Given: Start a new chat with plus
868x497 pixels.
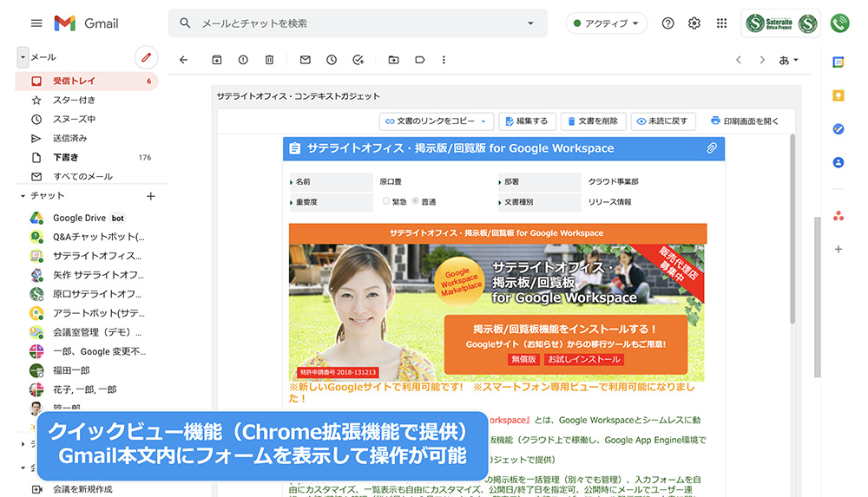Looking at the screenshot, I should coord(150,196).
